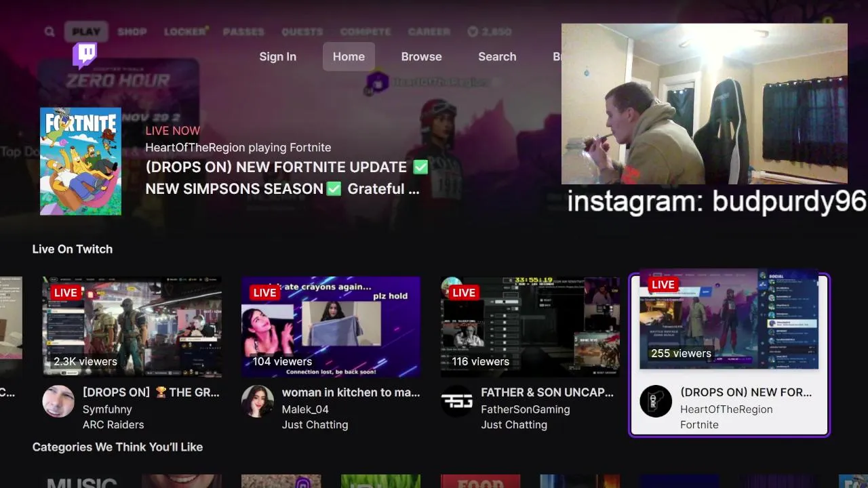Open the Symfuhny ARC Raiders stream thumbnail
Viewport: 868px width, 488px height.
(132, 326)
